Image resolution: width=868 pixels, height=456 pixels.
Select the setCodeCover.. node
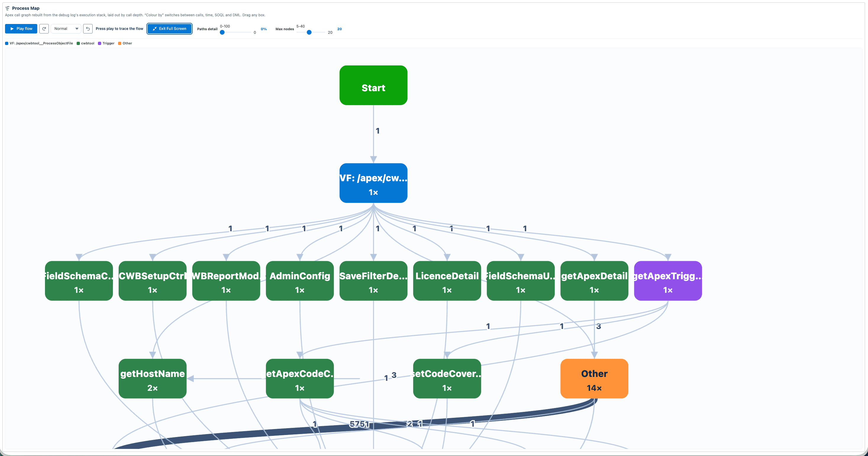pyautogui.click(x=447, y=379)
